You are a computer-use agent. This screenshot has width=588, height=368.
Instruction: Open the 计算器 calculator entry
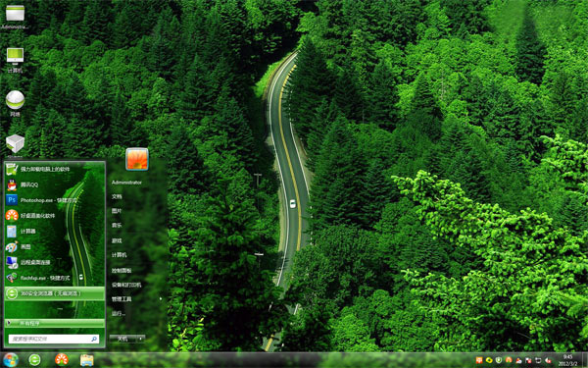point(54,231)
